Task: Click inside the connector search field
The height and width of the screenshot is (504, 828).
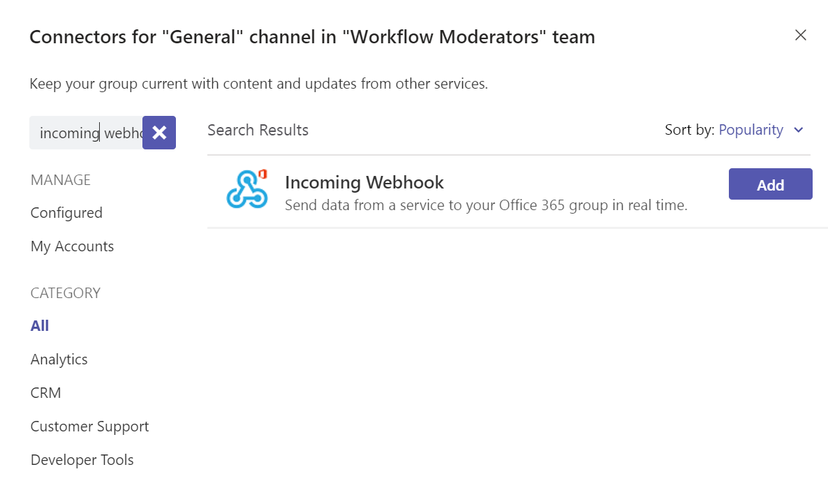Action: coord(84,133)
